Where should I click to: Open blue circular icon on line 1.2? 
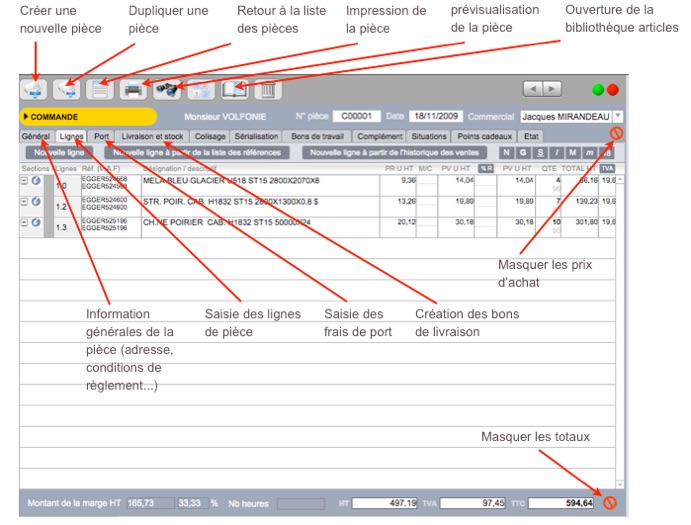(x=36, y=201)
